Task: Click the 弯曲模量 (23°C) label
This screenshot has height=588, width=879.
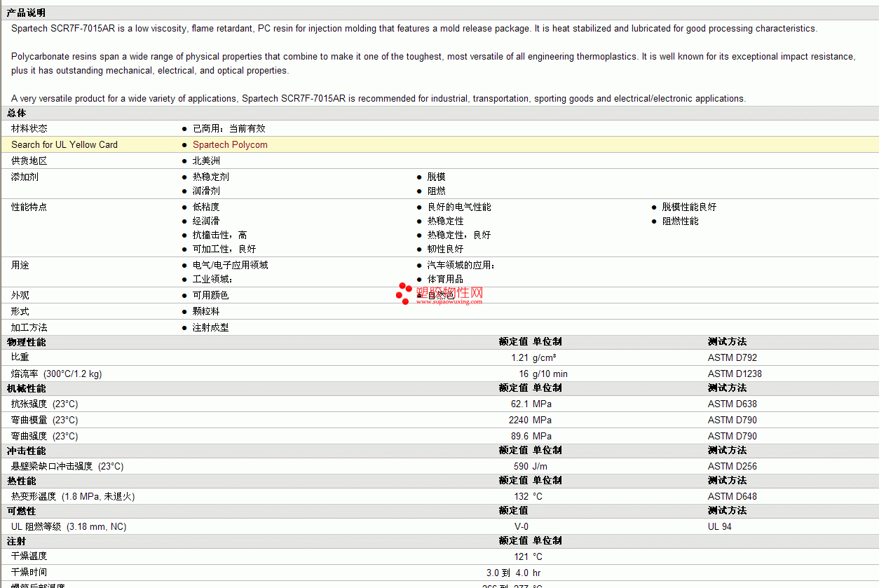Action: pyautogui.click(x=45, y=420)
